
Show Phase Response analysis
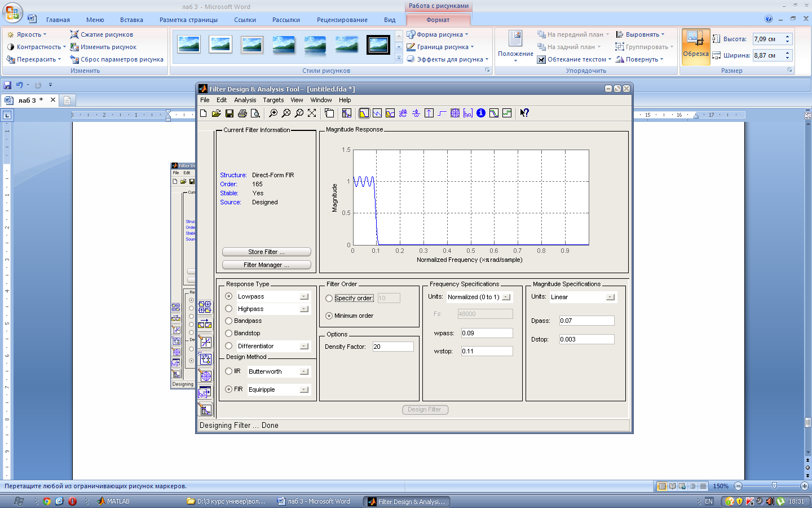coord(377,113)
